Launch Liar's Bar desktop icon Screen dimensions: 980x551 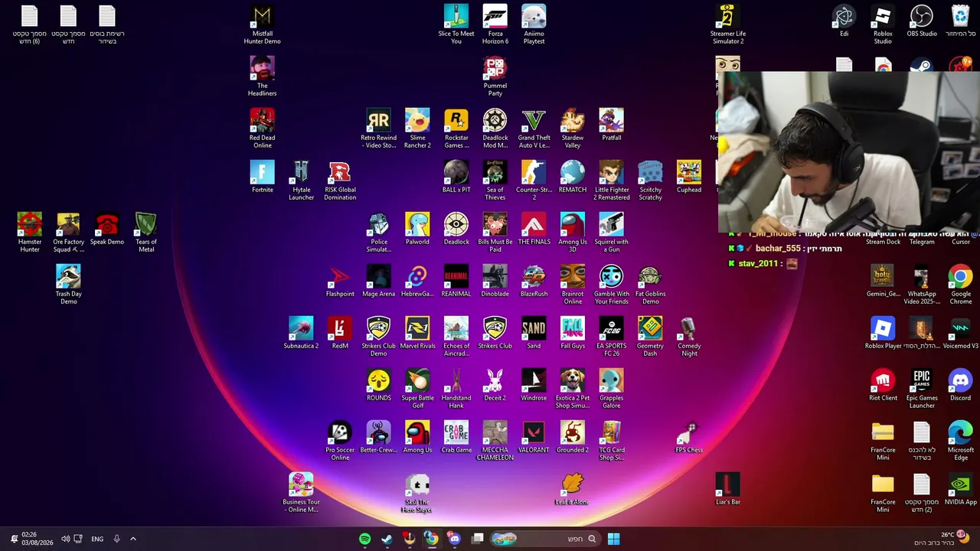[x=727, y=490]
